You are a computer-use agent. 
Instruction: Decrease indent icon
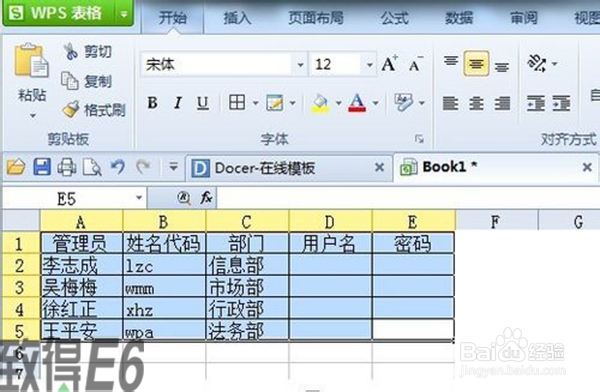[x=536, y=103]
